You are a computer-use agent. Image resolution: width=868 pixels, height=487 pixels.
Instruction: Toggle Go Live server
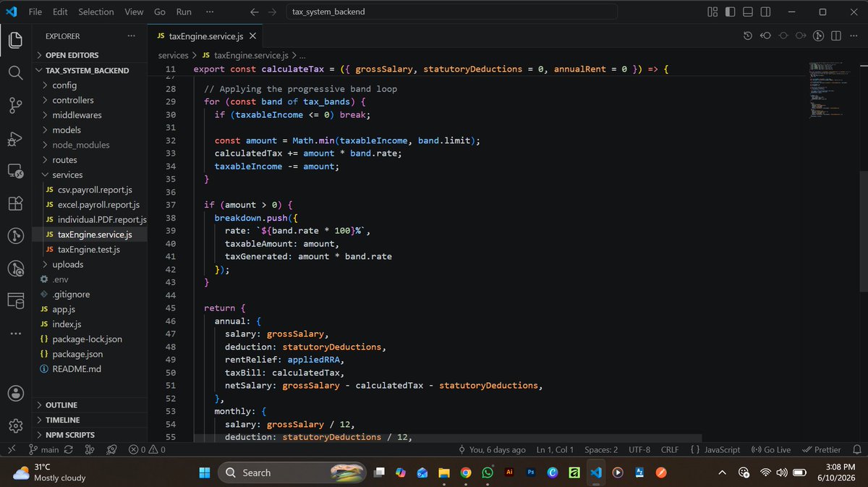pyautogui.click(x=772, y=449)
